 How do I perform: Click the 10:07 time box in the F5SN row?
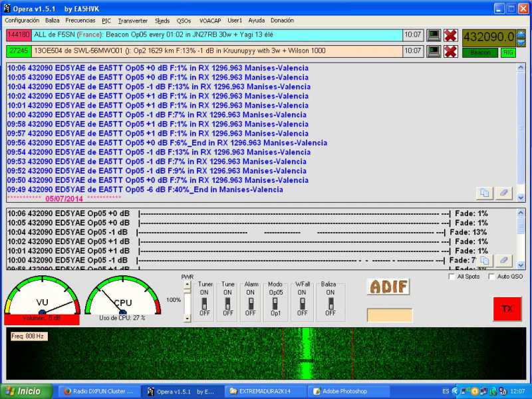(413, 35)
